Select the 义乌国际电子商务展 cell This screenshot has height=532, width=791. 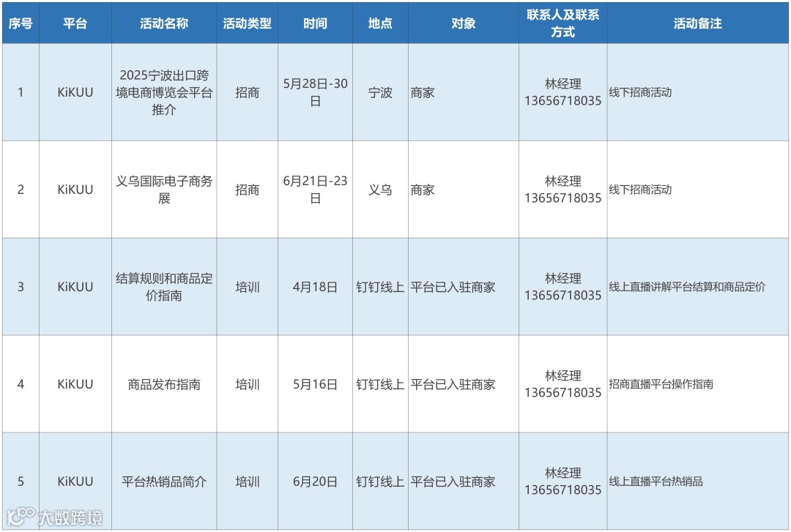164,190
